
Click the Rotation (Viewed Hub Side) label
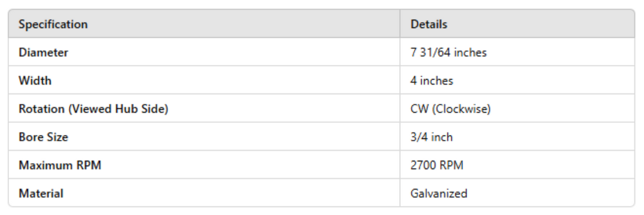[93, 109]
